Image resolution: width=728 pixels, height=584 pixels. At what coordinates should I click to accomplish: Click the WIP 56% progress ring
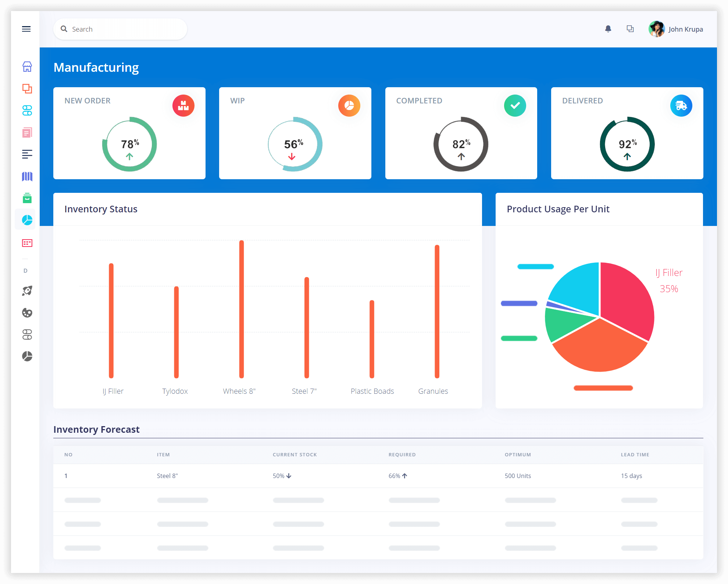pos(295,144)
